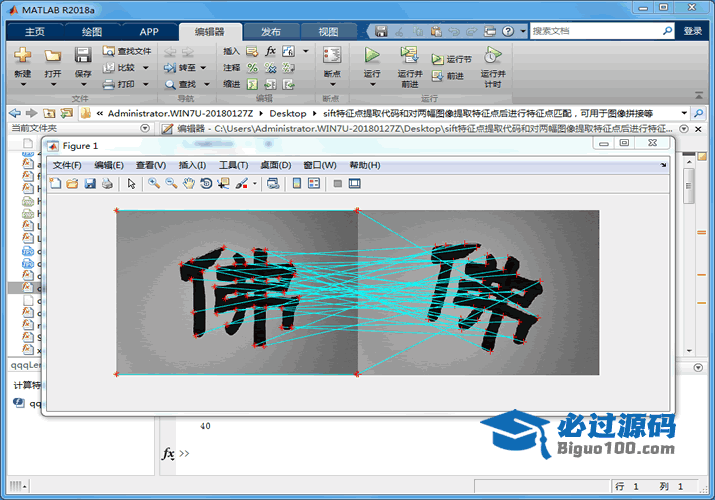
Task: Click the help question mark icon
Action: [508, 31]
